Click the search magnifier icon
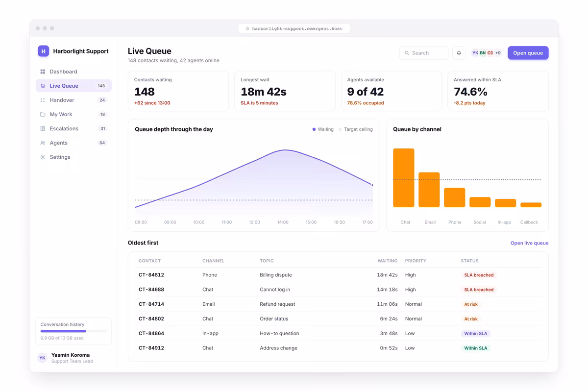Screen dimensions: 588x392 [x=407, y=53]
